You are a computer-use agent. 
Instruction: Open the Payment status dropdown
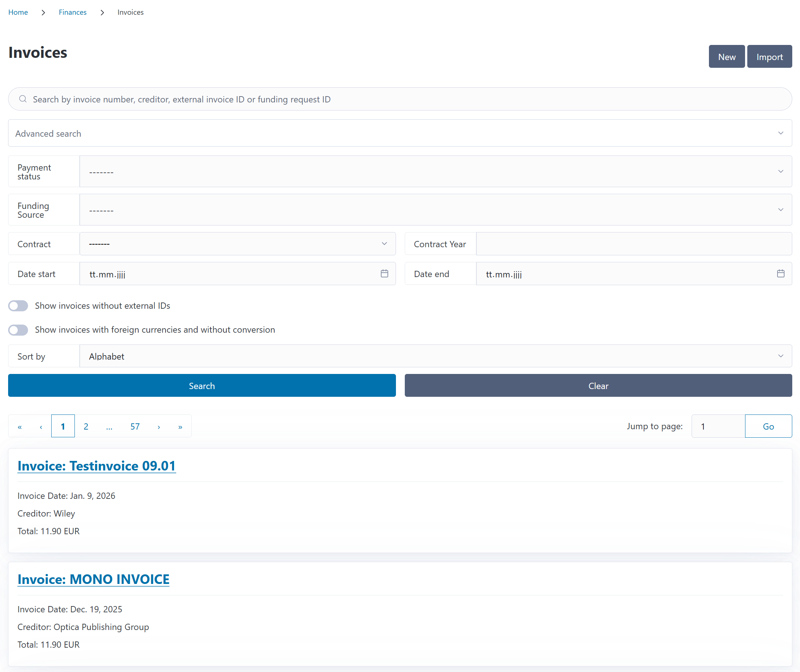(435, 171)
